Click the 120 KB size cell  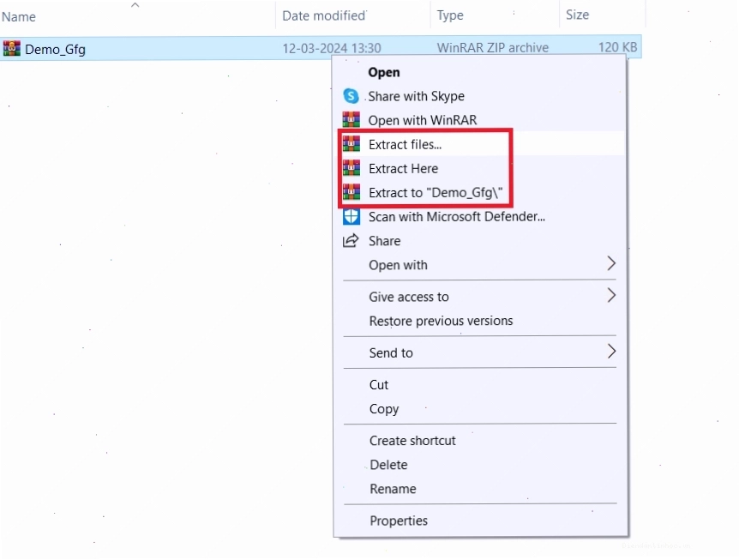(x=617, y=47)
